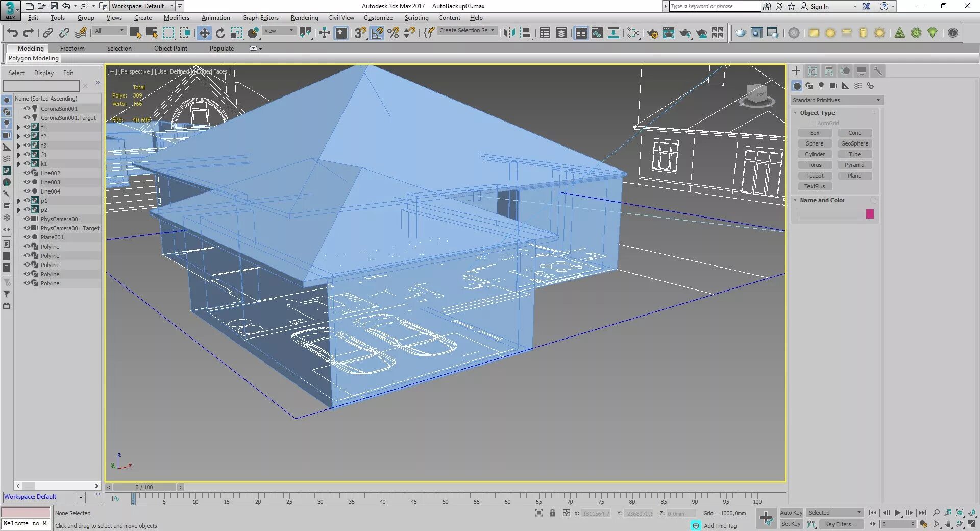
Task: Click the Auto Key button
Action: 791,513
